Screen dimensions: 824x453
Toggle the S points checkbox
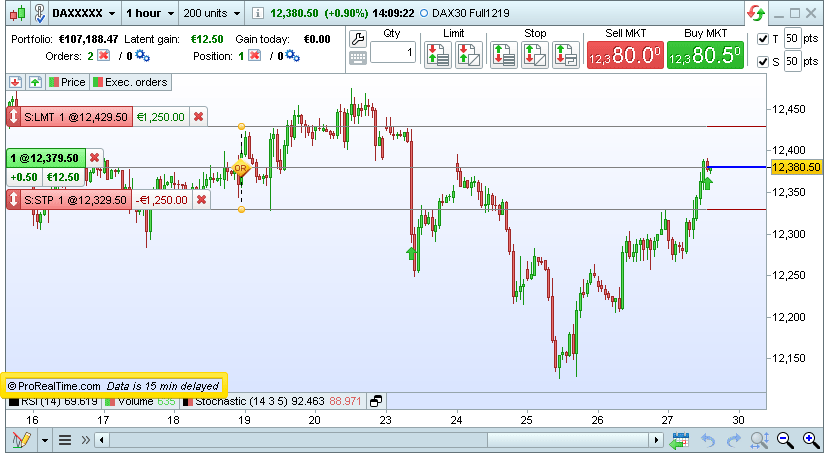(764, 62)
